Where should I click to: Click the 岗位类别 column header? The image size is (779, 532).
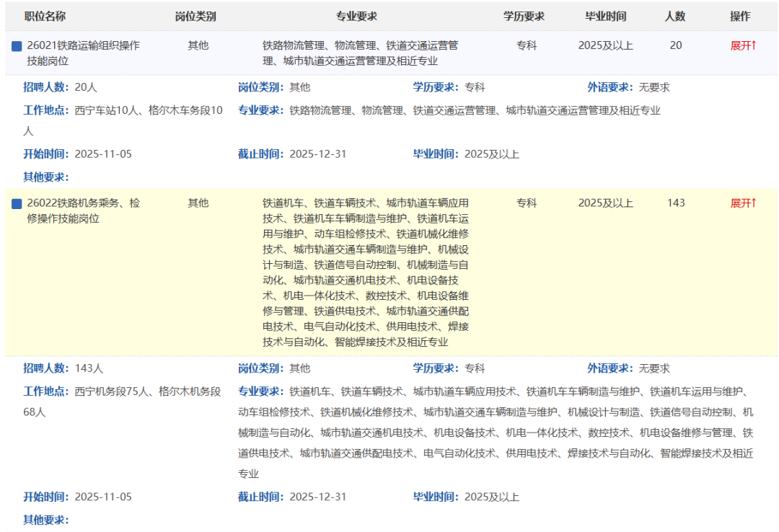(x=195, y=16)
